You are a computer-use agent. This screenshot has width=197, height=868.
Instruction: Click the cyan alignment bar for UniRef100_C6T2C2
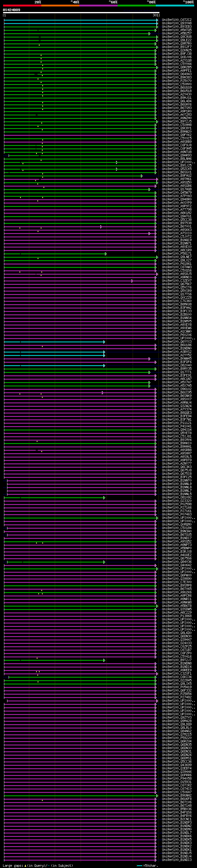point(81,20)
